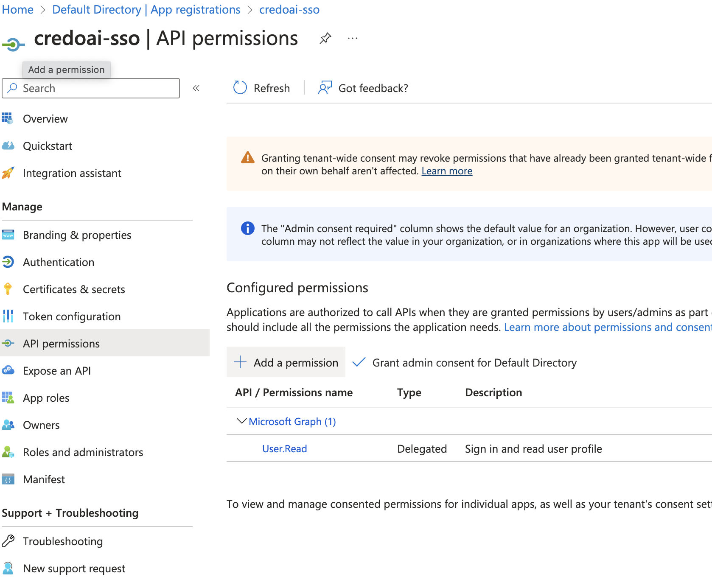Screen dimensions: 712x588
Task: Focus the sidebar Search field
Action: [91, 88]
